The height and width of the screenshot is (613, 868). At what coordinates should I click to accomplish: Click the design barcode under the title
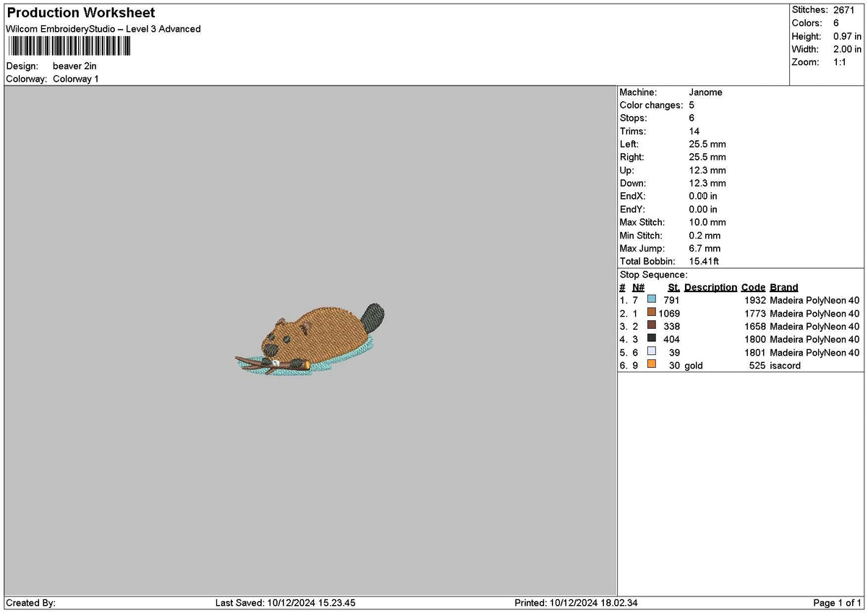tap(69, 47)
